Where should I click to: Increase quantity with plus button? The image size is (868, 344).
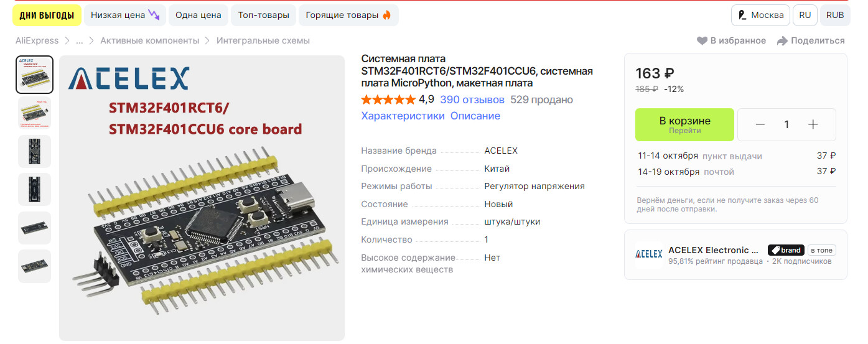click(x=813, y=124)
